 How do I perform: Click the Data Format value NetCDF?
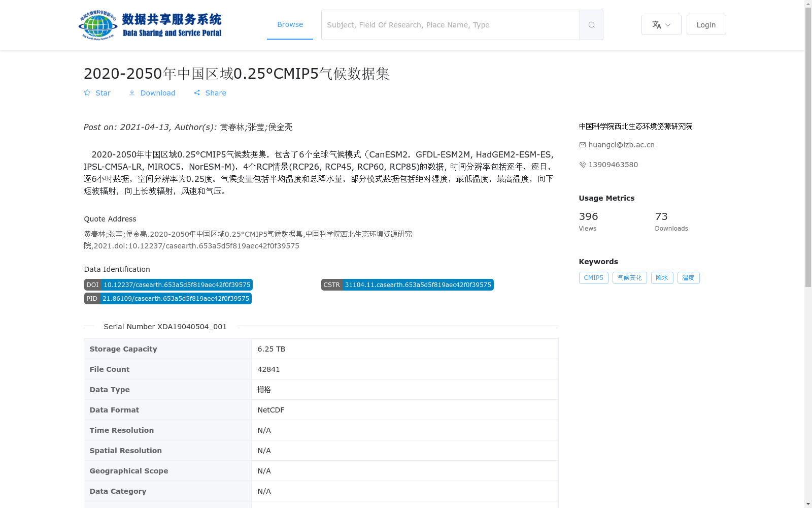click(271, 410)
